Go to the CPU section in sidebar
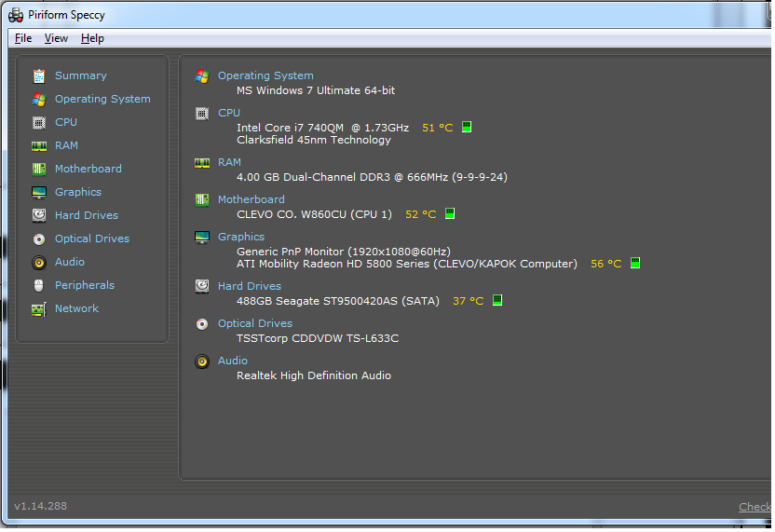Image resolution: width=775 pixels, height=532 pixels. pyautogui.click(x=66, y=122)
